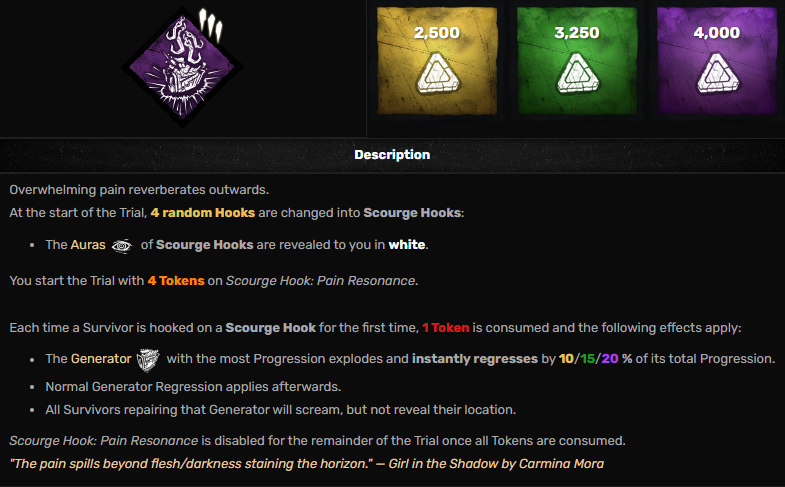The width and height of the screenshot is (785, 487).
Task: Click the shard icon on the yellow tile
Action: point(436,73)
